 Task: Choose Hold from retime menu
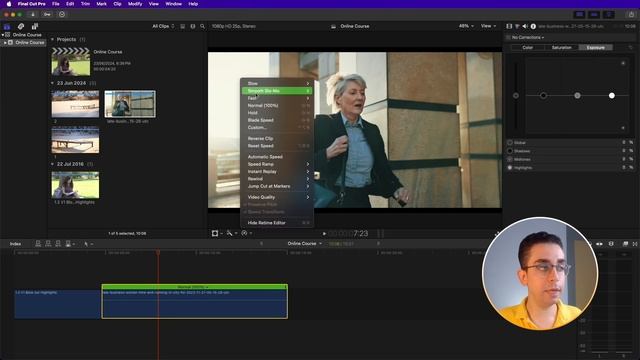point(277,113)
